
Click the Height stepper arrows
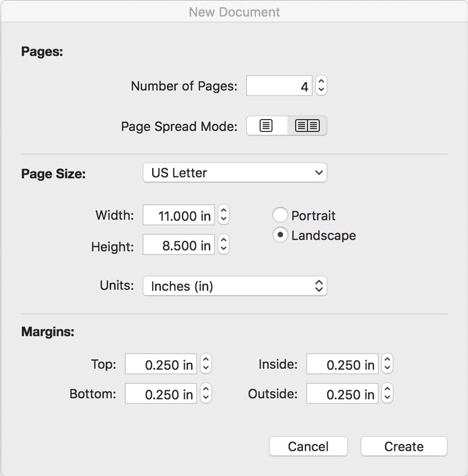pos(223,245)
